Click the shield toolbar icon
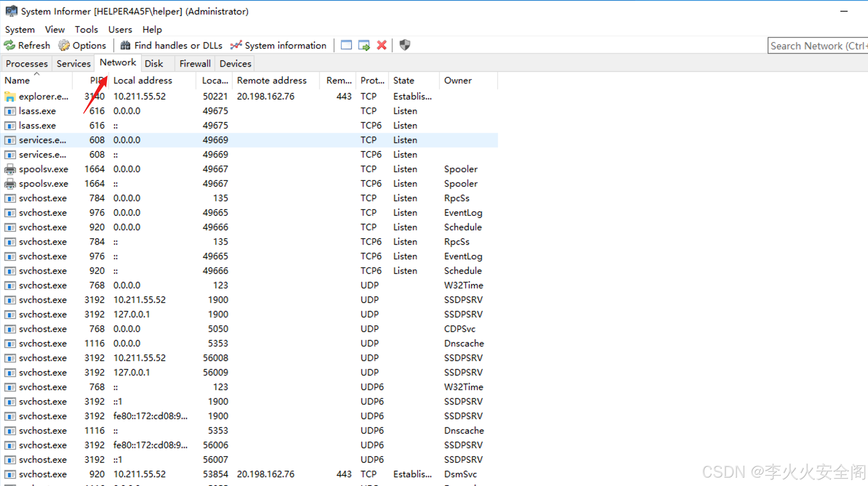Screen dimensions: 868x486 pyautogui.click(x=405, y=45)
